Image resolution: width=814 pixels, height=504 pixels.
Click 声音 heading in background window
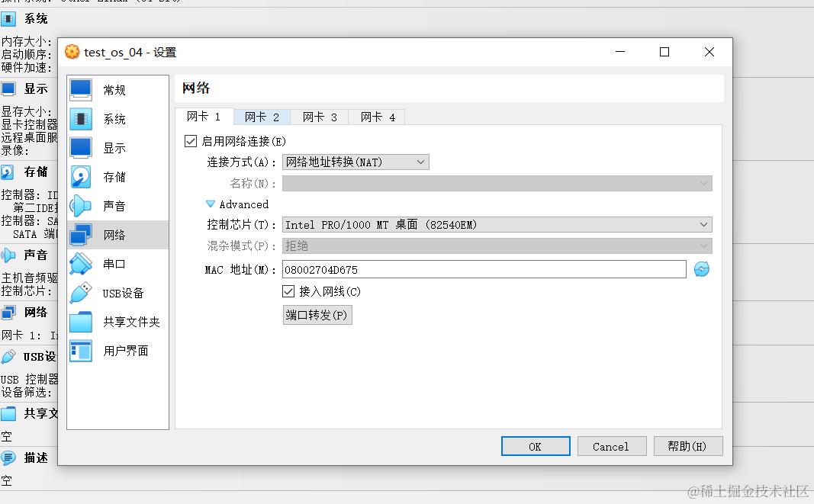pyautogui.click(x=36, y=255)
